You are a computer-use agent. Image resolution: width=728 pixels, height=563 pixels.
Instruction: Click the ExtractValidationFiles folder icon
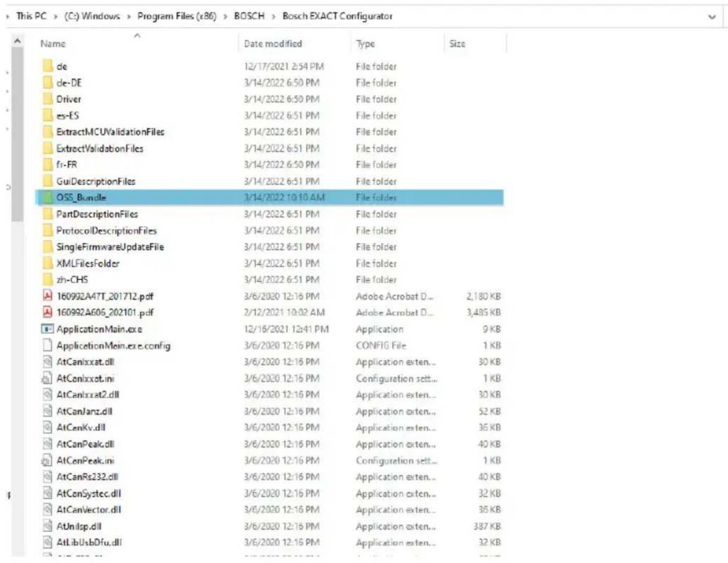tap(48, 148)
